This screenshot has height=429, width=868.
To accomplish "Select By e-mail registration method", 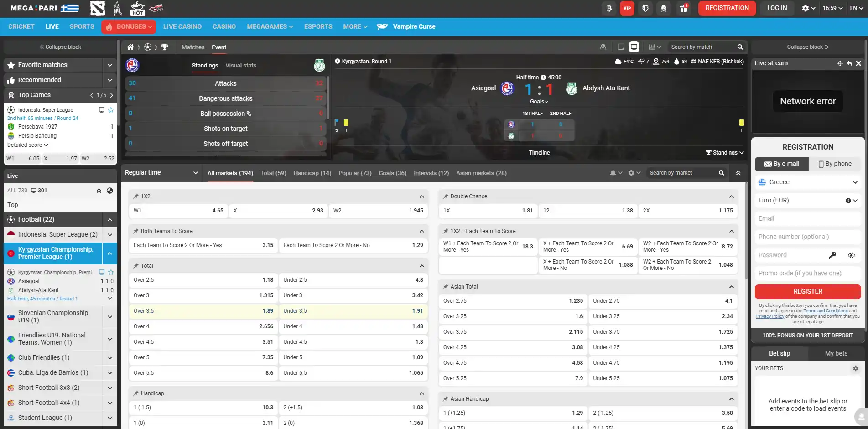I will pos(782,164).
